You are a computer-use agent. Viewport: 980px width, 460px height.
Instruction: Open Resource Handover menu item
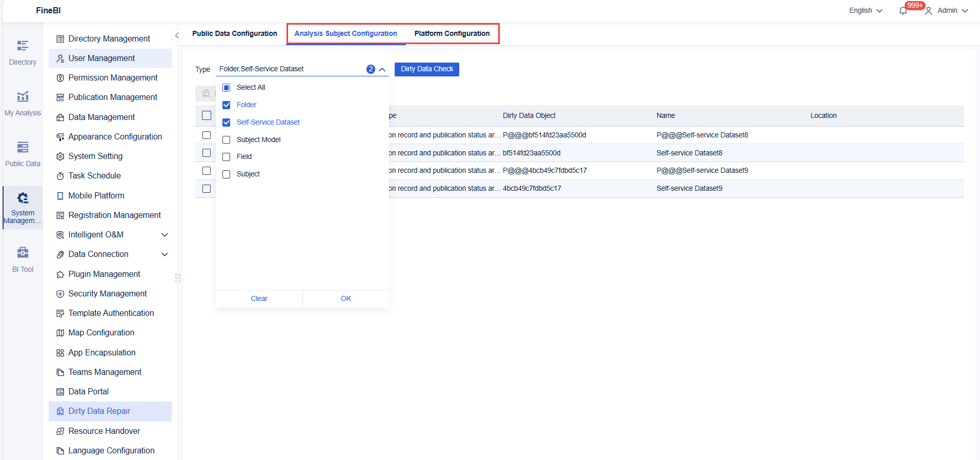(x=110, y=431)
